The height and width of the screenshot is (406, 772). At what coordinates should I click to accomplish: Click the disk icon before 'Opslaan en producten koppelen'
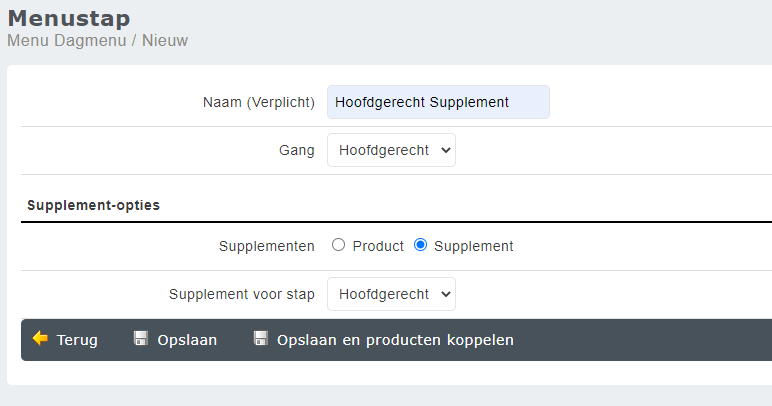260,338
